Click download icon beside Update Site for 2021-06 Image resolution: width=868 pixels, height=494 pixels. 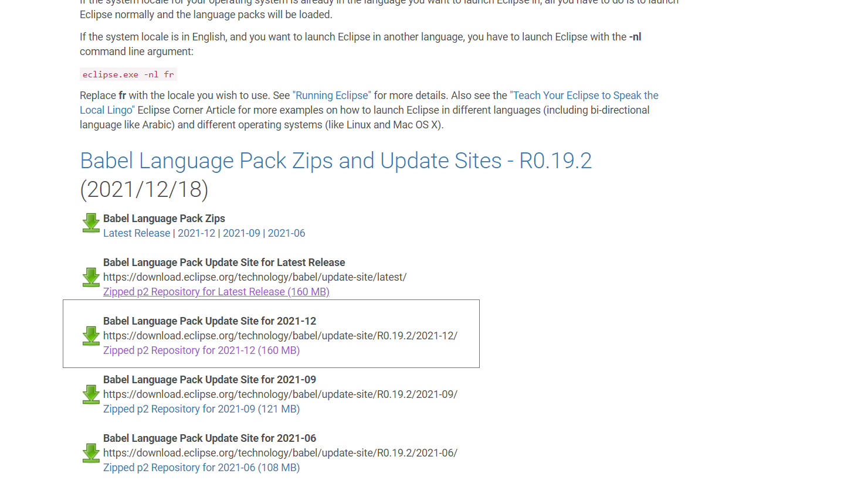[x=91, y=453]
